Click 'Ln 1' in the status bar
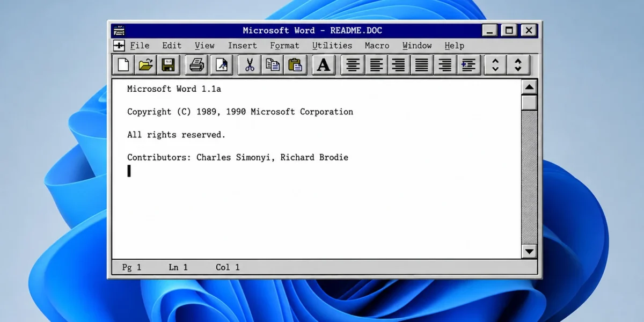Screen dimensions: 644x322 click(178, 267)
